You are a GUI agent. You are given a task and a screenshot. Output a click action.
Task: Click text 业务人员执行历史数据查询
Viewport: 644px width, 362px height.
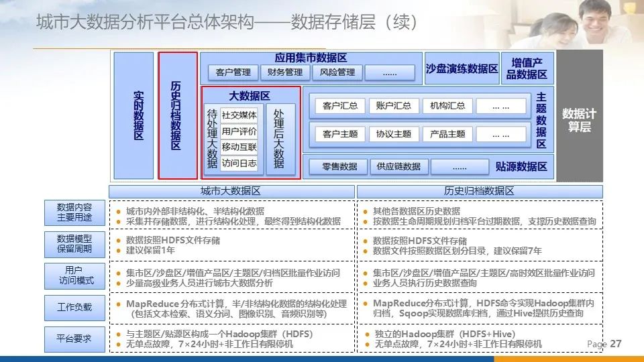click(x=424, y=283)
